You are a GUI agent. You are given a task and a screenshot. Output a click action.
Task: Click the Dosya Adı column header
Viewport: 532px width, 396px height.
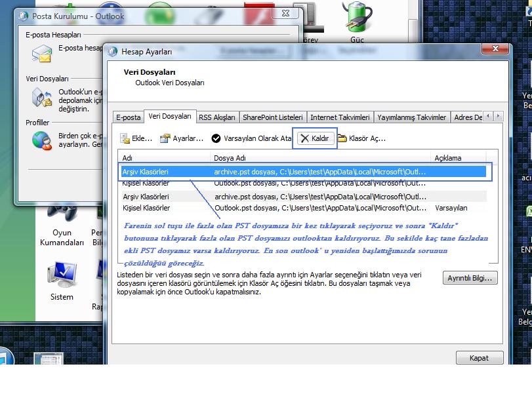tap(320, 158)
